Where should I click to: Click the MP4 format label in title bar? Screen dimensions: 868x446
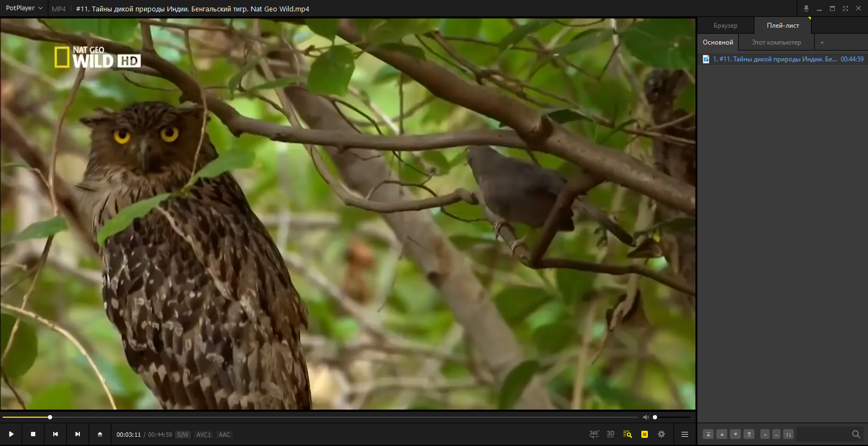click(59, 9)
